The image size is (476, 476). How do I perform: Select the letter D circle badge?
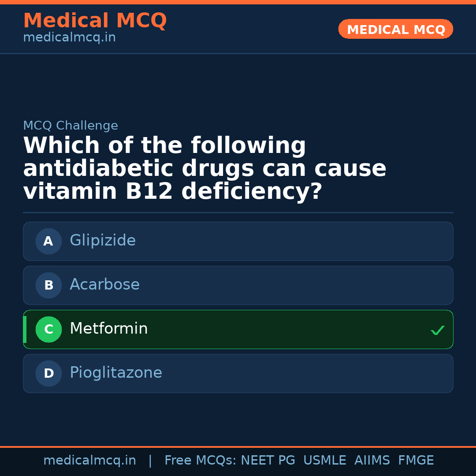point(48,373)
